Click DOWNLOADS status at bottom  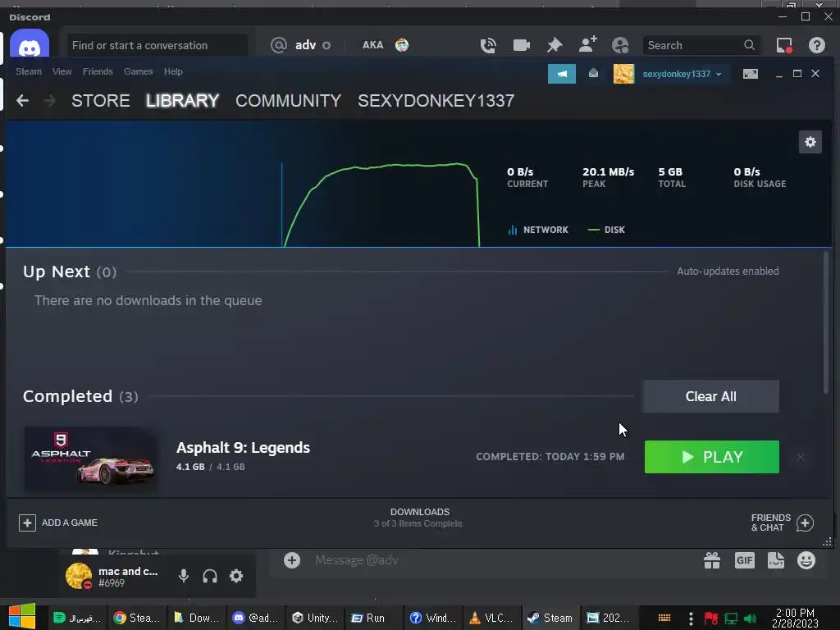pos(419,518)
